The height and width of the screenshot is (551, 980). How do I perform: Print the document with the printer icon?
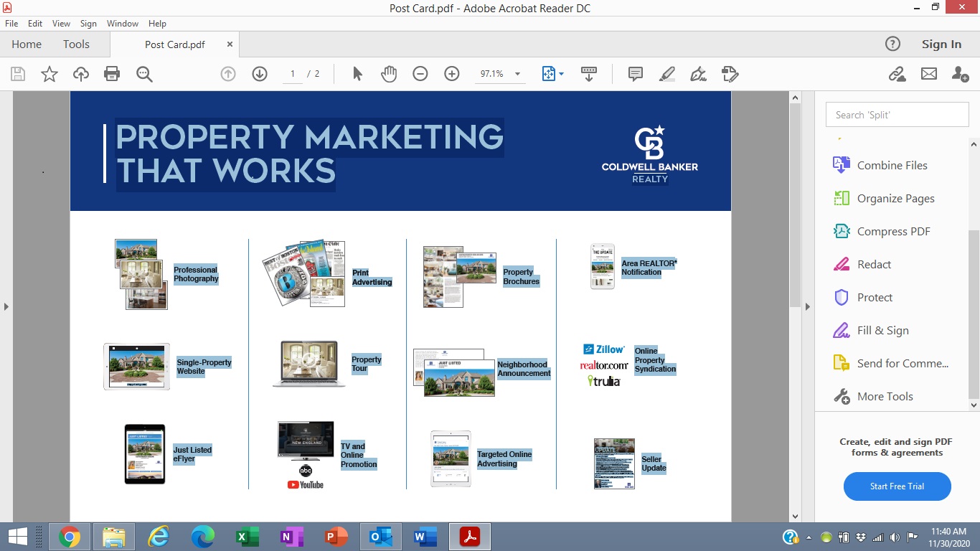[x=112, y=74]
